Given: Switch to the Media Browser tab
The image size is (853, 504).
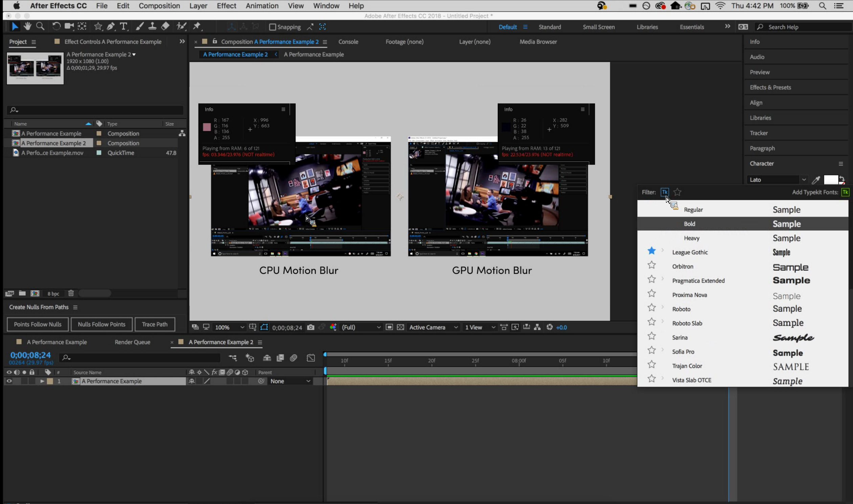Looking at the screenshot, I should [x=538, y=42].
